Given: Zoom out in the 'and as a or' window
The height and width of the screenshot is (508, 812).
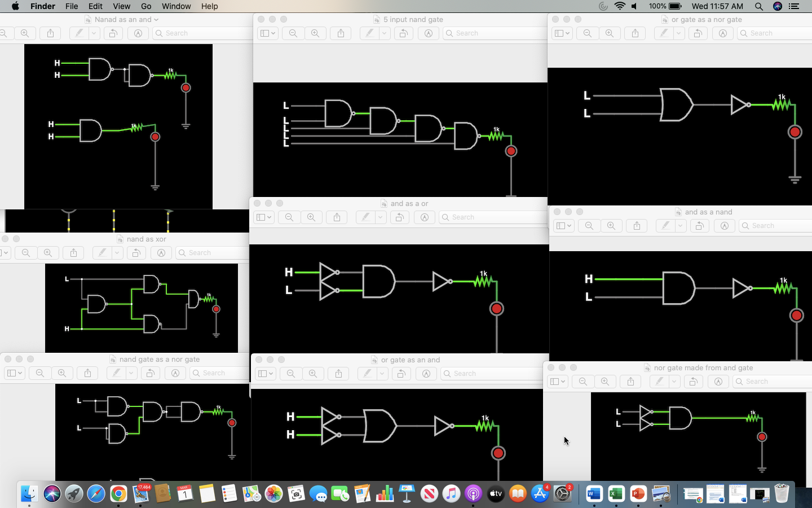Looking at the screenshot, I should (289, 217).
